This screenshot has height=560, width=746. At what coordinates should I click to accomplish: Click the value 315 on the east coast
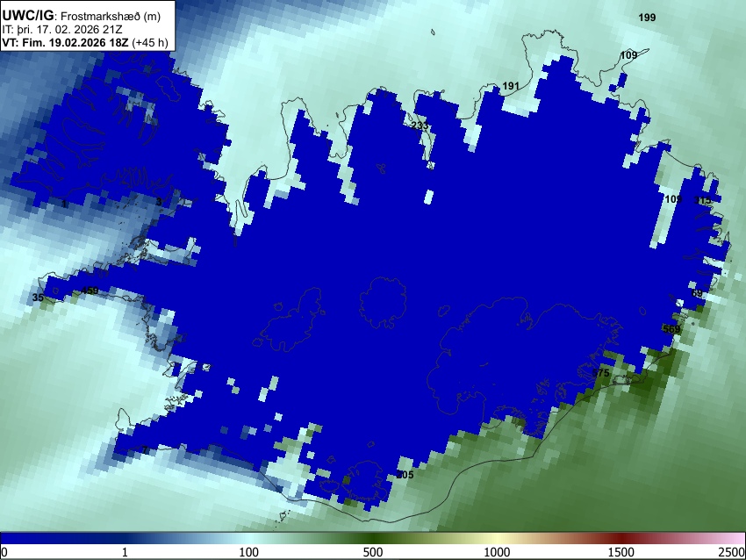(702, 200)
